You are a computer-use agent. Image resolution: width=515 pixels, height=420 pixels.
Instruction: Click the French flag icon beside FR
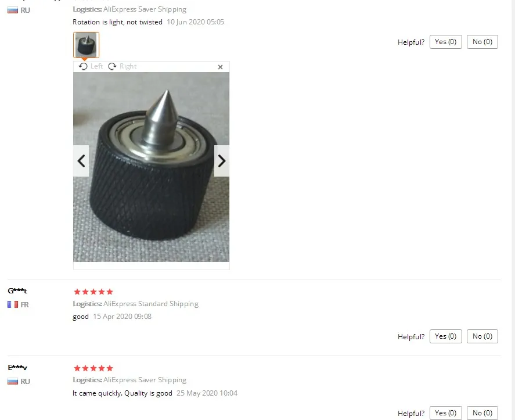13,304
